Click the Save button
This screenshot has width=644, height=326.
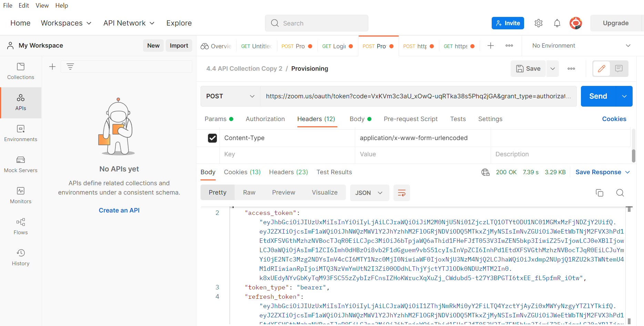pyautogui.click(x=528, y=69)
